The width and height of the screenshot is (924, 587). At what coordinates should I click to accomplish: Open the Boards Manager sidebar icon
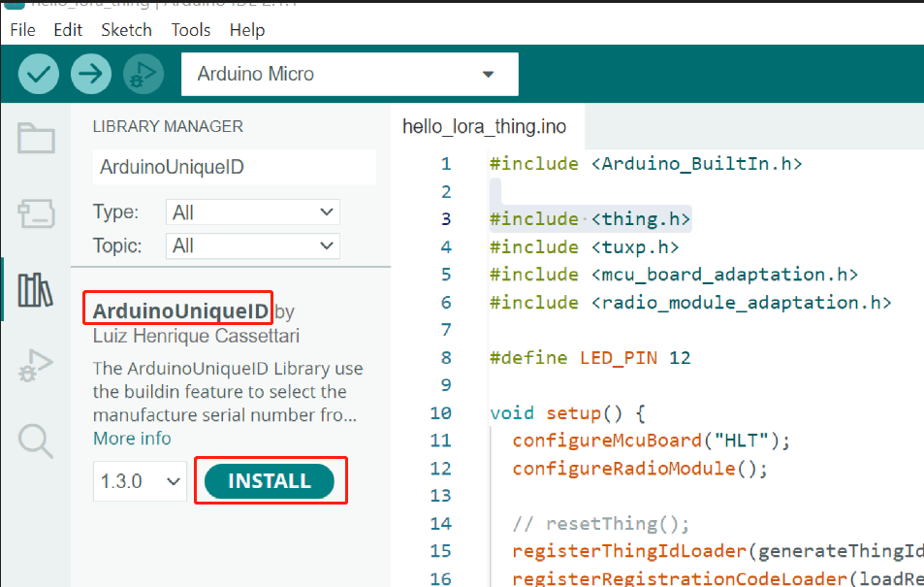click(x=36, y=214)
